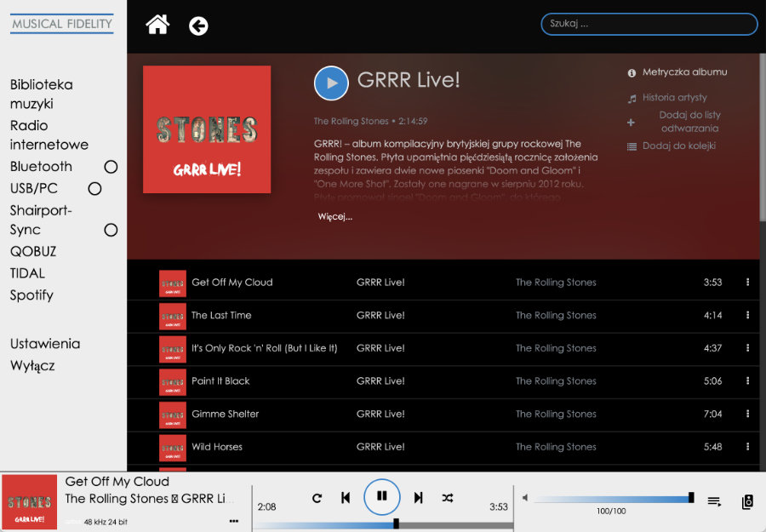This screenshot has height=532, width=766.
Task: Open Metryczka albumu link
Action: click(x=684, y=72)
